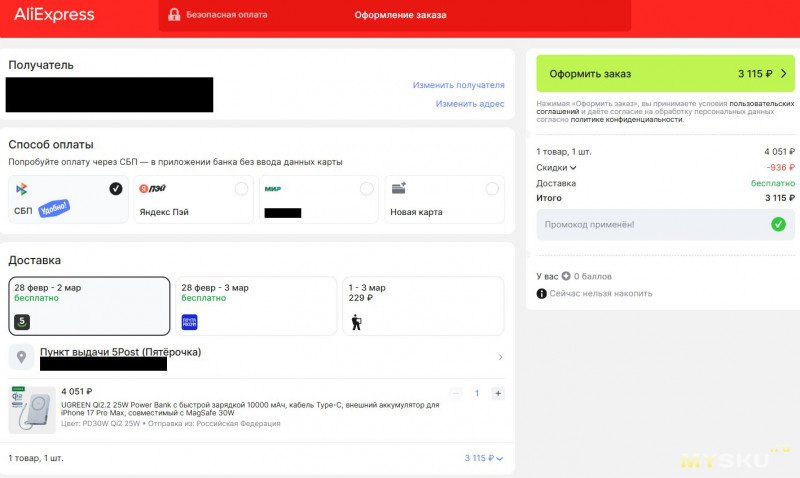Click the 5Post delivery logo icon
The width and height of the screenshot is (800, 478).
(x=22, y=321)
